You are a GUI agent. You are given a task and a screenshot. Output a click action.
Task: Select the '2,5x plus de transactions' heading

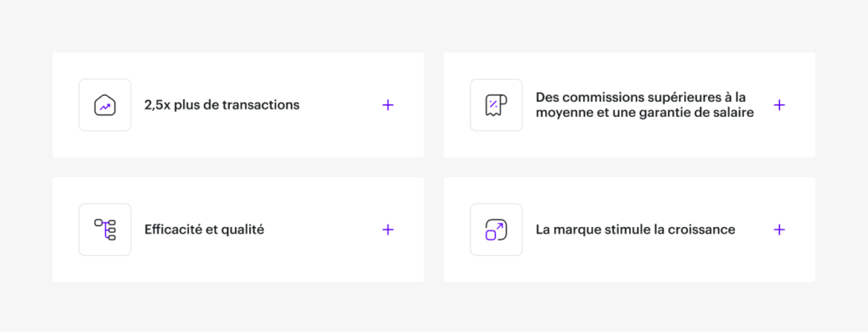pos(222,105)
